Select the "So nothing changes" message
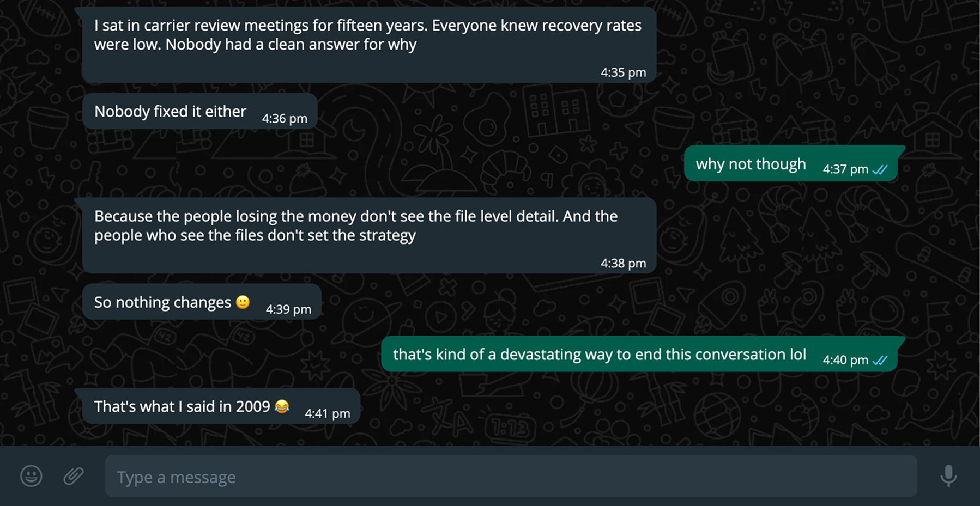This screenshot has height=506, width=980. click(162, 302)
